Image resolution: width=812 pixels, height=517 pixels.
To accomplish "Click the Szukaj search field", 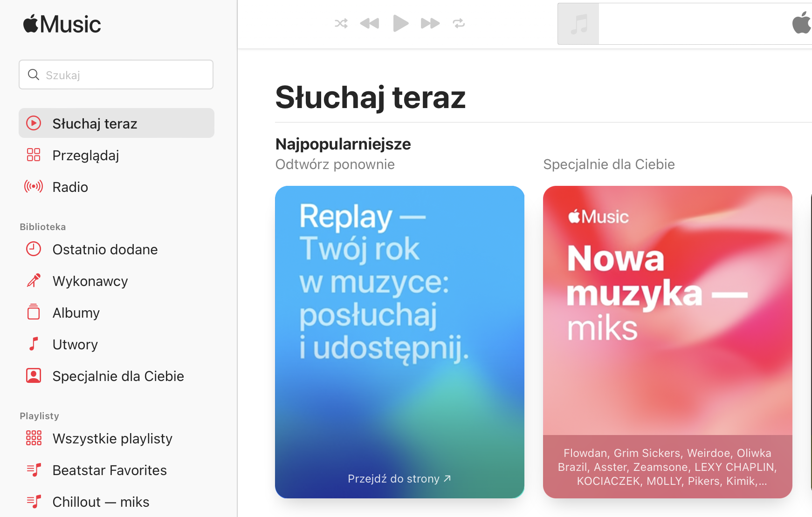I will (x=116, y=75).
